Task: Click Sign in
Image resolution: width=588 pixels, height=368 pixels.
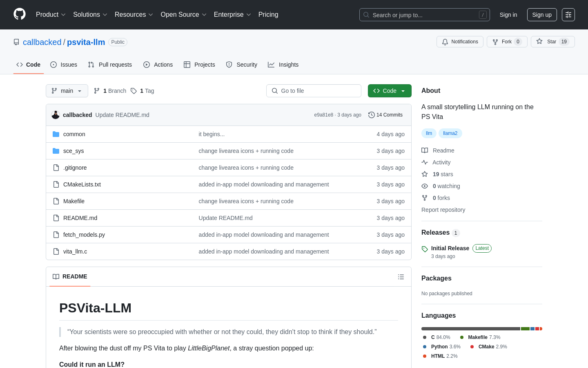Action: point(508,15)
